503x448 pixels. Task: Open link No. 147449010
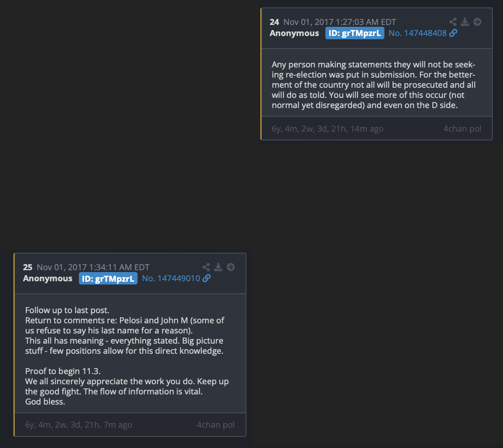tap(171, 278)
